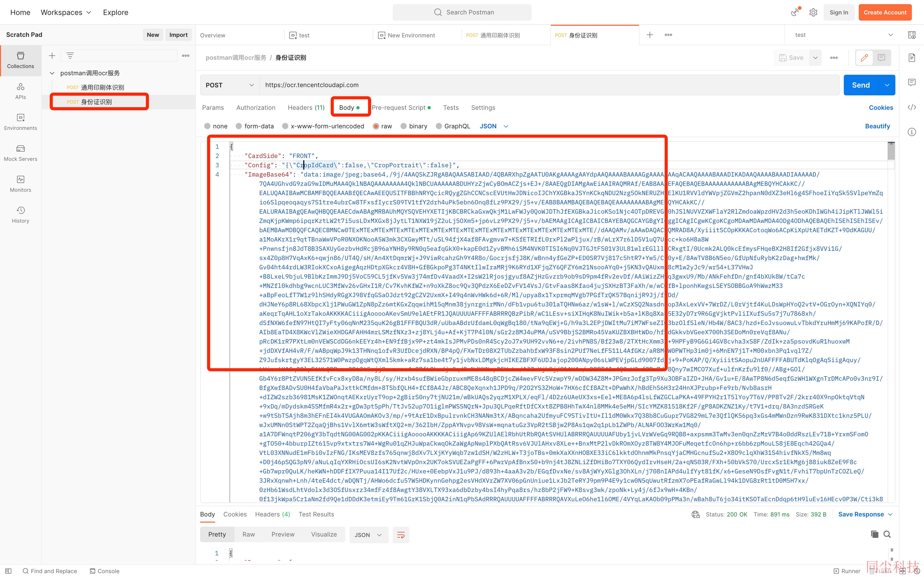924x577 pixels.
Task: Open the Comments icon in right sidebar
Action: click(x=912, y=82)
